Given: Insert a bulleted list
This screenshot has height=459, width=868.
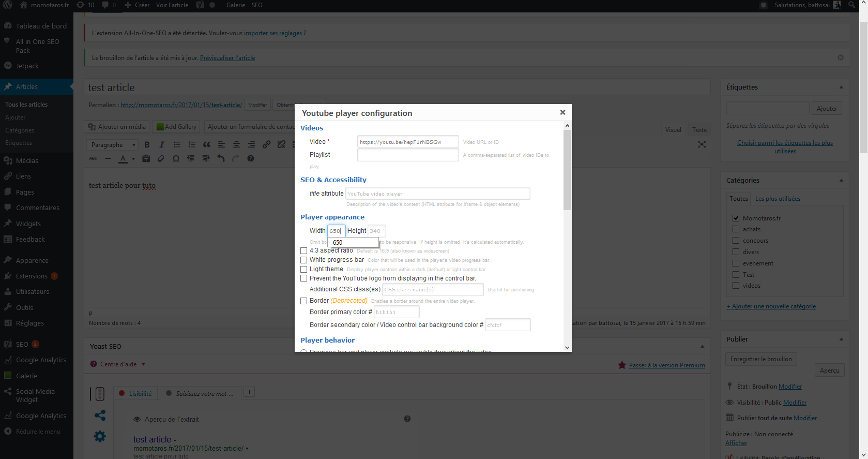Looking at the screenshot, I should (x=177, y=145).
